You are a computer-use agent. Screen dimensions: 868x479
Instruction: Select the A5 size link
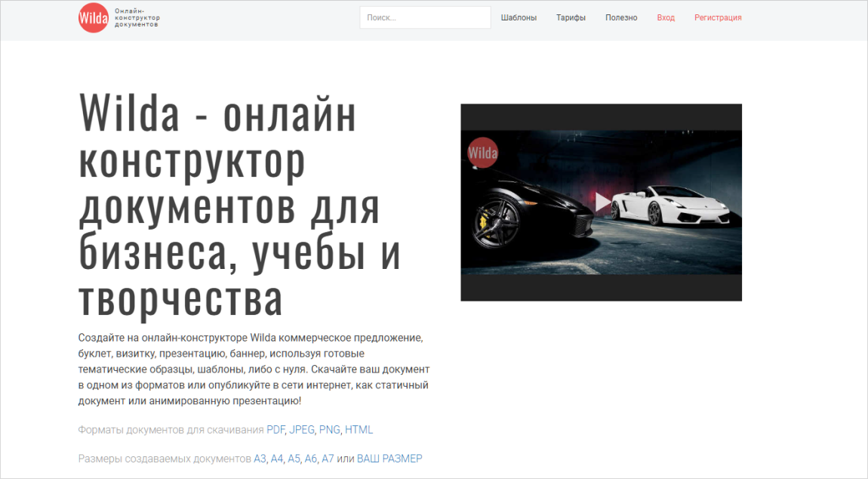pyautogui.click(x=294, y=459)
